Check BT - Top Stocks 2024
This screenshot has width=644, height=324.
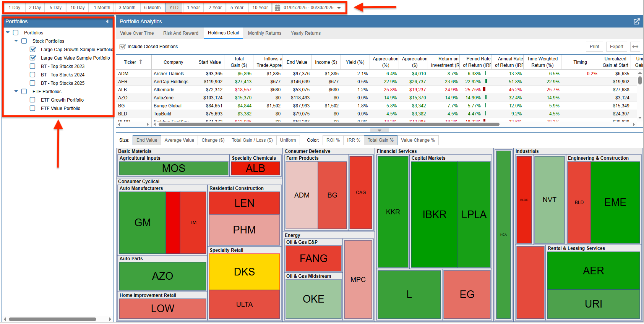pyautogui.click(x=32, y=75)
